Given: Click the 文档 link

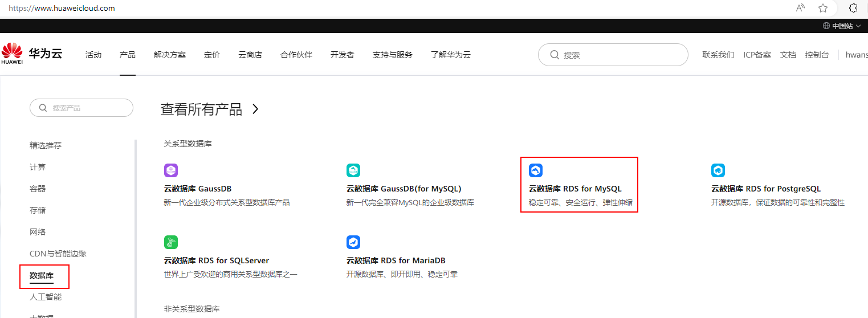Looking at the screenshot, I should tap(788, 55).
